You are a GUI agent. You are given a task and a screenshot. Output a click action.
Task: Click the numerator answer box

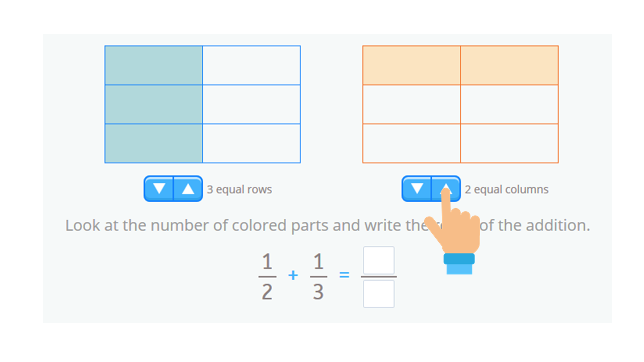click(378, 259)
